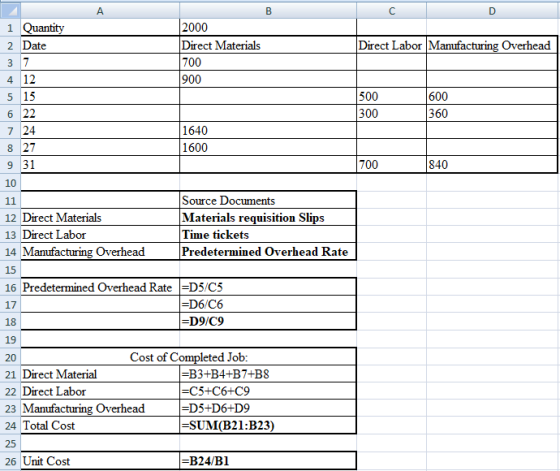Click the Unit Cost label
560x471 pixels.
click(100, 461)
